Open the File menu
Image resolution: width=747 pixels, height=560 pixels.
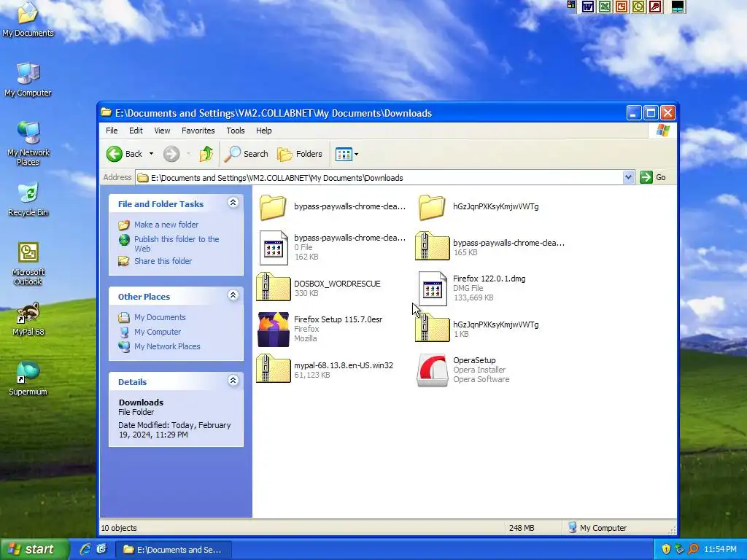point(112,131)
